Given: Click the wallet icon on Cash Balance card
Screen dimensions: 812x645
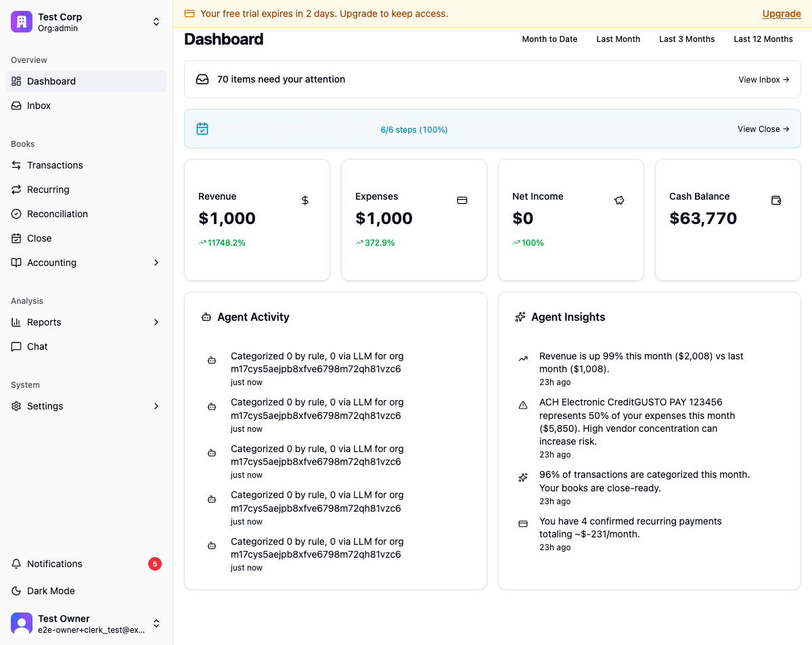Looking at the screenshot, I should coord(776,200).
